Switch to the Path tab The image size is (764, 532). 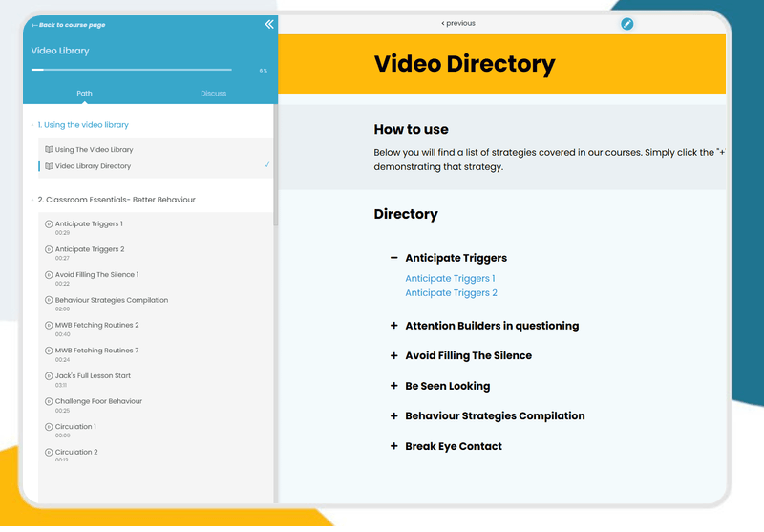[x=84, y=93]
